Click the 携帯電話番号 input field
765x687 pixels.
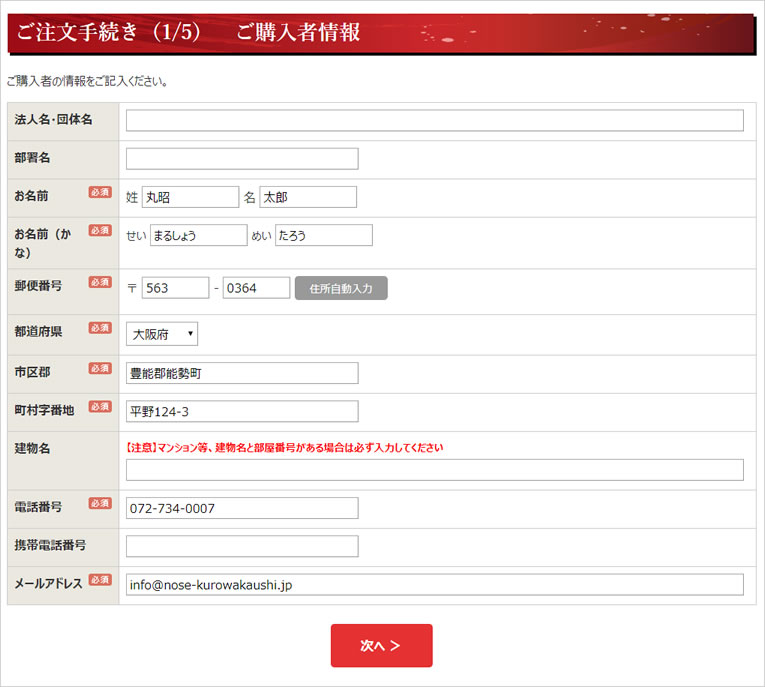pyautogui.click(x=241, y=546)
